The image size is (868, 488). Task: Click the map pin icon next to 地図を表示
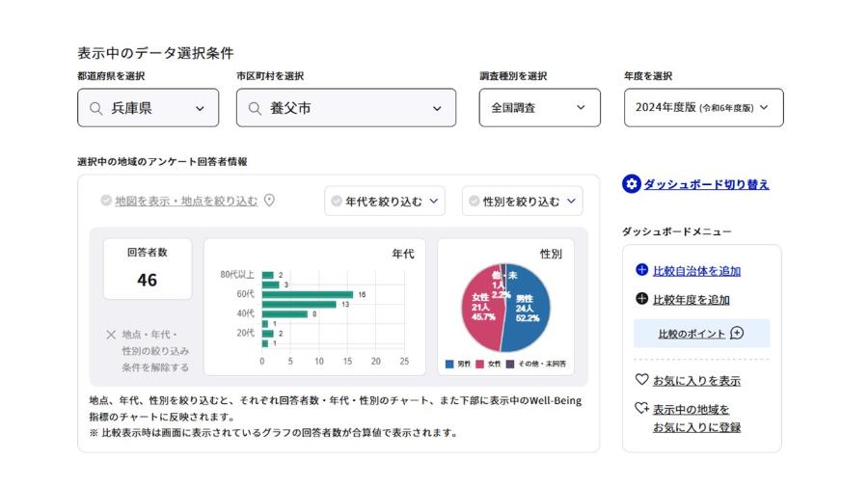point(269,201)
